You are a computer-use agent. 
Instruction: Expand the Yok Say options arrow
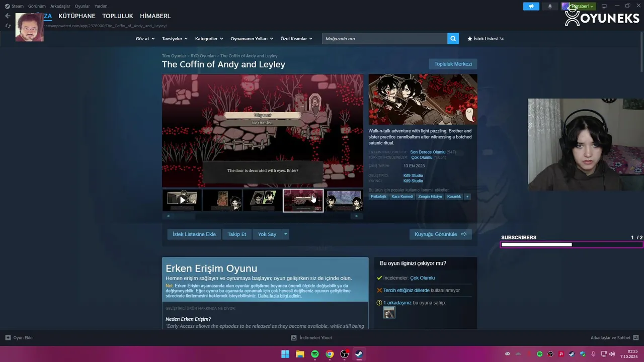coord(286,234)
